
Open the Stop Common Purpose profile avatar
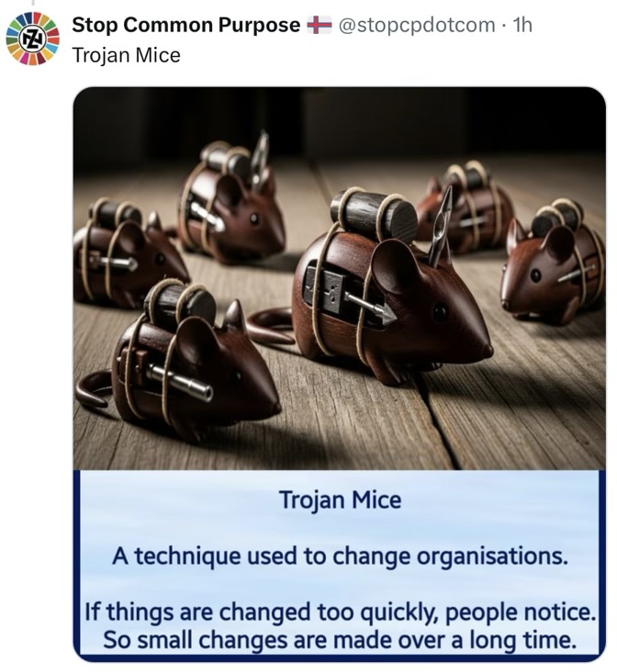coord(32,38)
